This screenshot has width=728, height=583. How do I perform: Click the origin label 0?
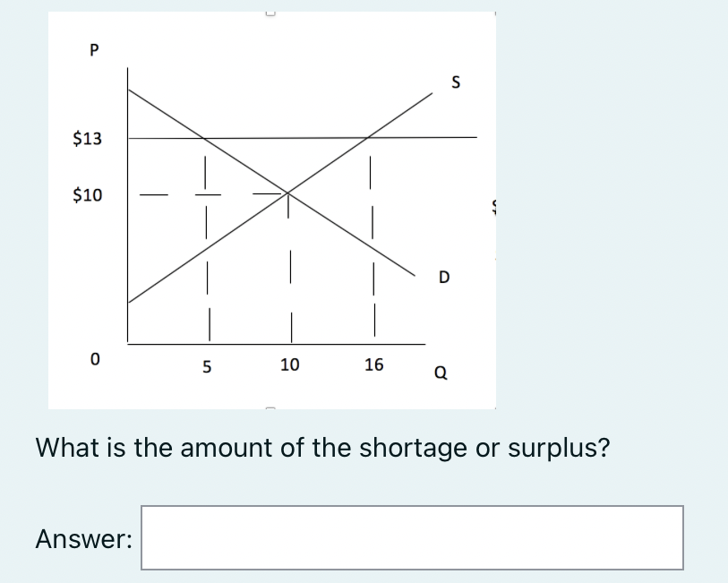coord(93,358)
